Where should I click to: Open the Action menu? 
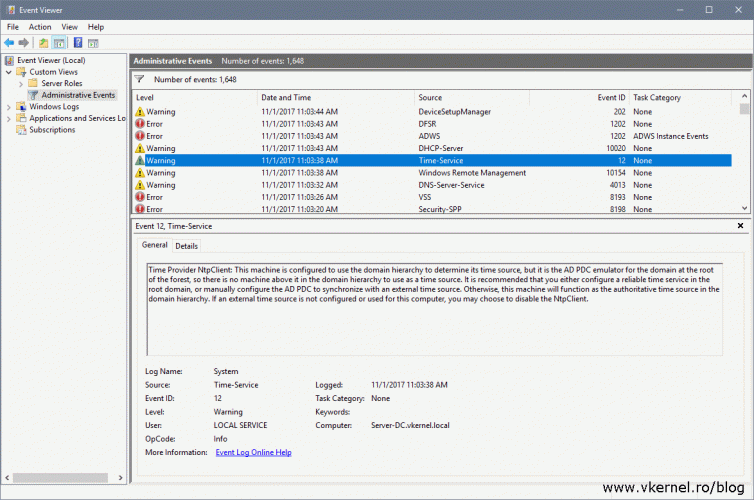pos(40,27)
